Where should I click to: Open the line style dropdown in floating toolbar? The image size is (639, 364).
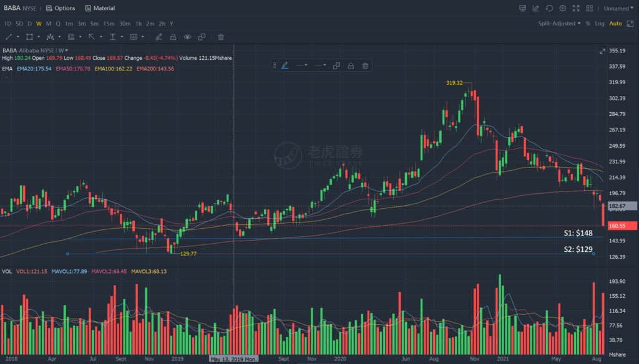click(301, 65)
